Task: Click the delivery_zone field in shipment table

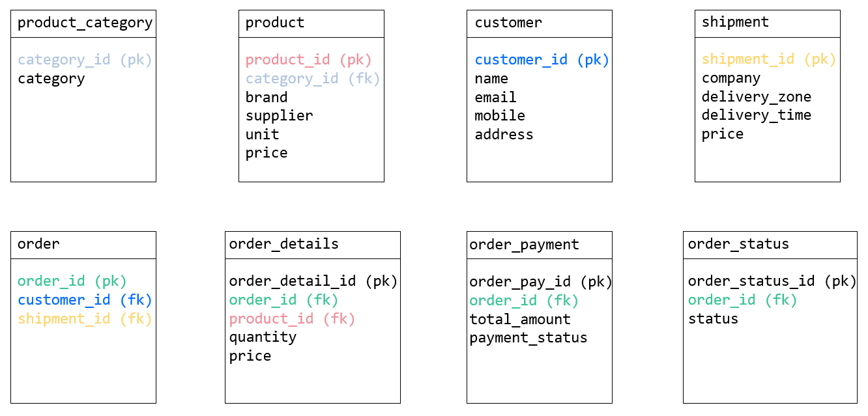Action: point(757,97)
